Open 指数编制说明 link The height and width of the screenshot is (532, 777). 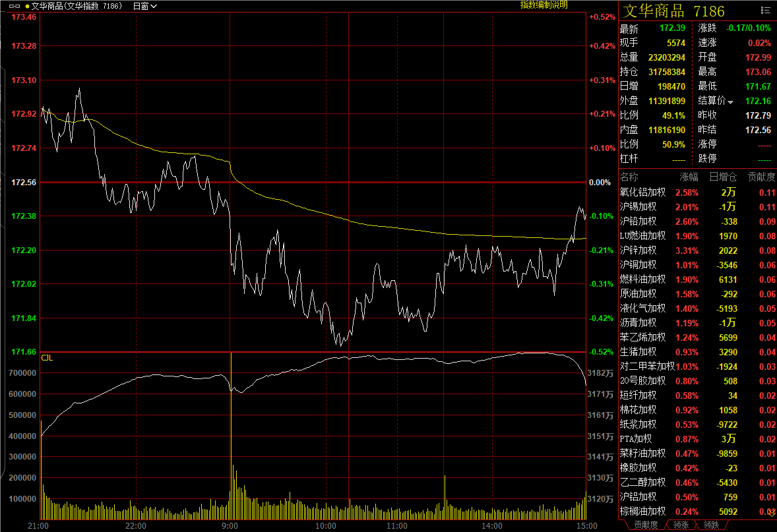point(544,5)
